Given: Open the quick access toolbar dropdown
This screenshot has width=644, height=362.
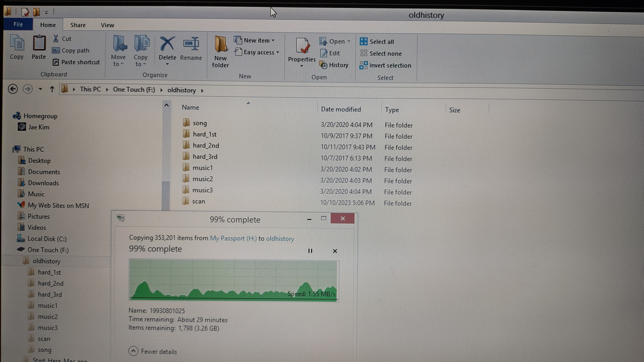Looking at the screenshot, I should (x=46, y=12).
